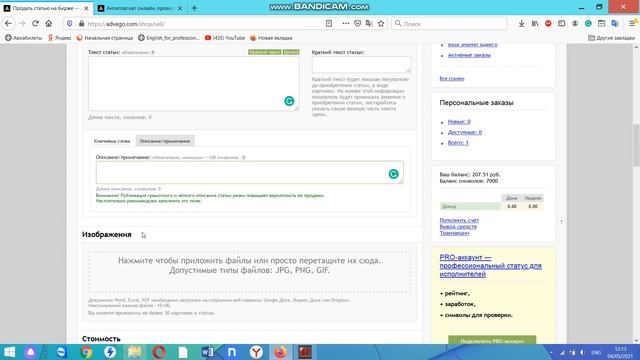Open Opera browser from the taskbar
The height and width of the screenshot is (360, 640).
(x=159, y=352)
